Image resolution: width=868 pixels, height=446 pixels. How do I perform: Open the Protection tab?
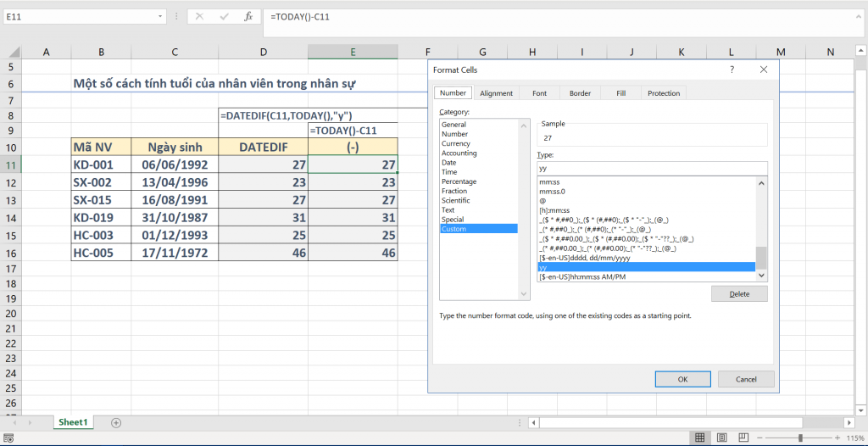[663, 93]
